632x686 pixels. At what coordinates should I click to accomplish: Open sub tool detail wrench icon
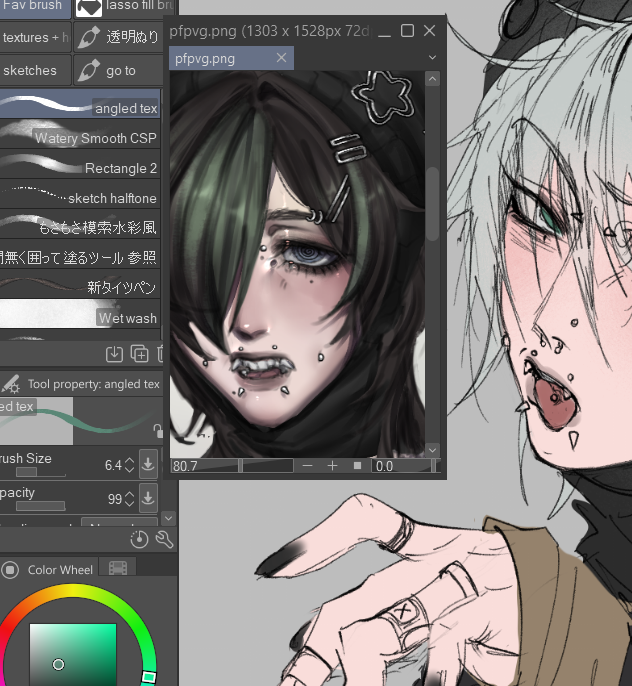click(x=164, y=539)
